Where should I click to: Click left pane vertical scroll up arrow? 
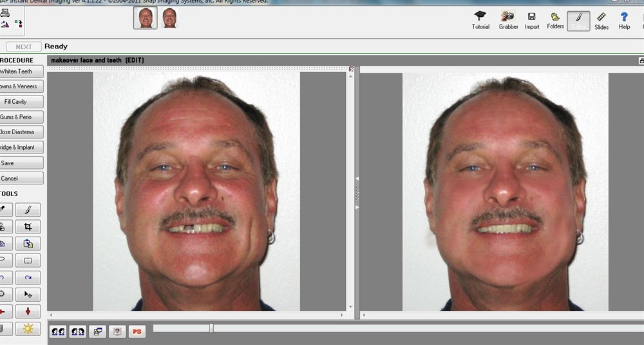point(350,77)
